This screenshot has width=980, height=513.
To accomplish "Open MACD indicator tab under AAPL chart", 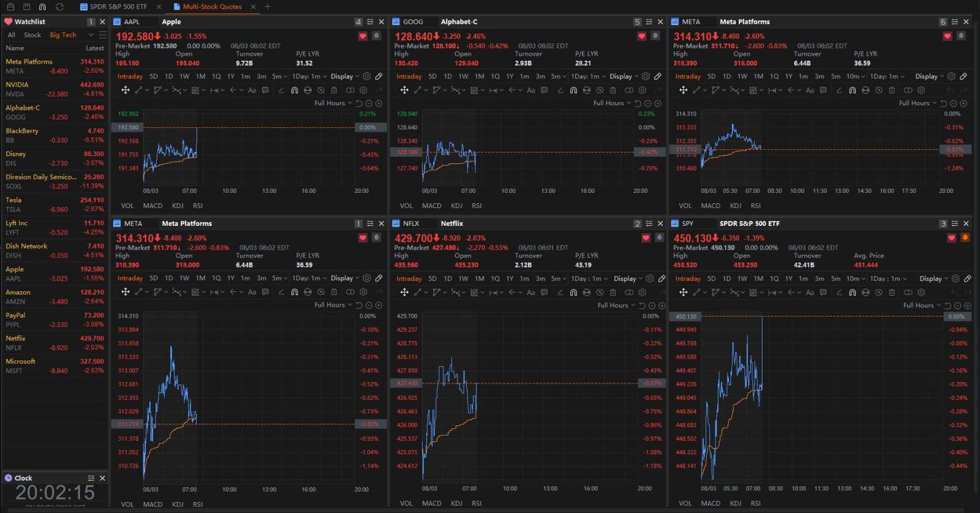I will click(x=153, y=206).
